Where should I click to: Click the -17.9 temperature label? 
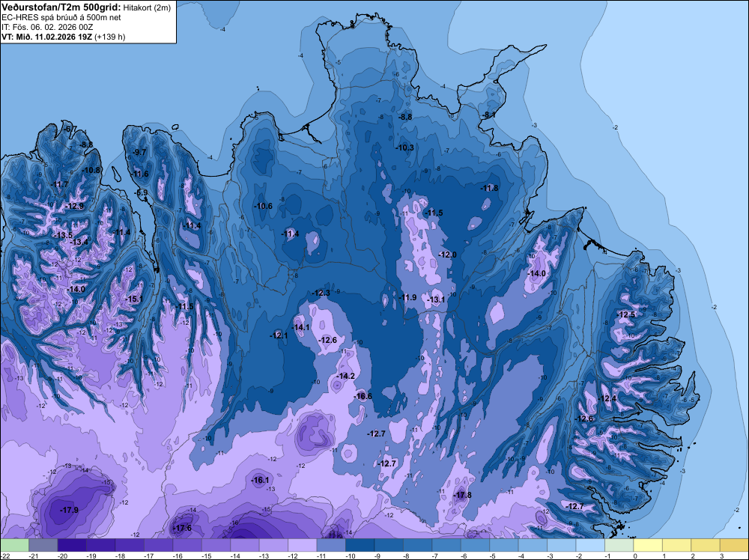tap(69, 510)
